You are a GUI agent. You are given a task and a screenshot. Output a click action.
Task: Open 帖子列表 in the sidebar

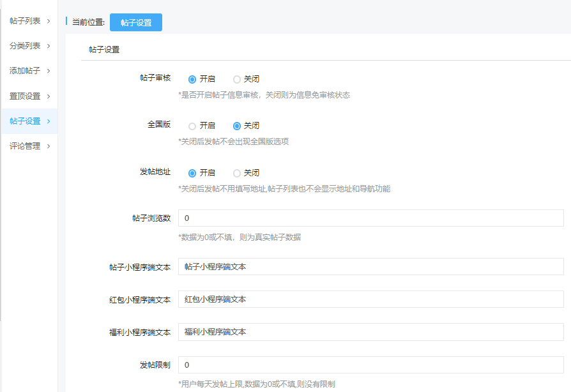25,21
